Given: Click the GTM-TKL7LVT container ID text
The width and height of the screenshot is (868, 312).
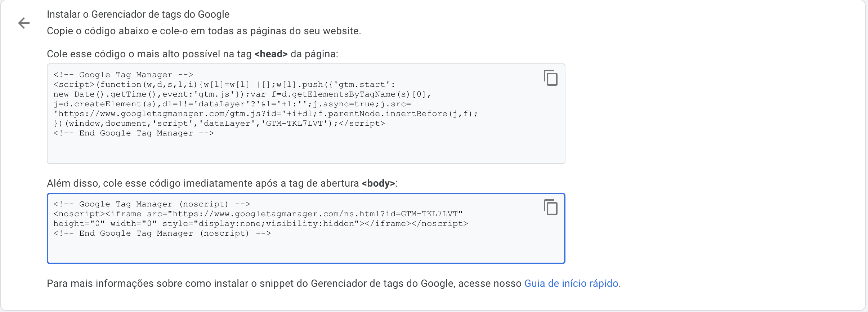Looking at the screenshot, I should (x=295, y=123).
